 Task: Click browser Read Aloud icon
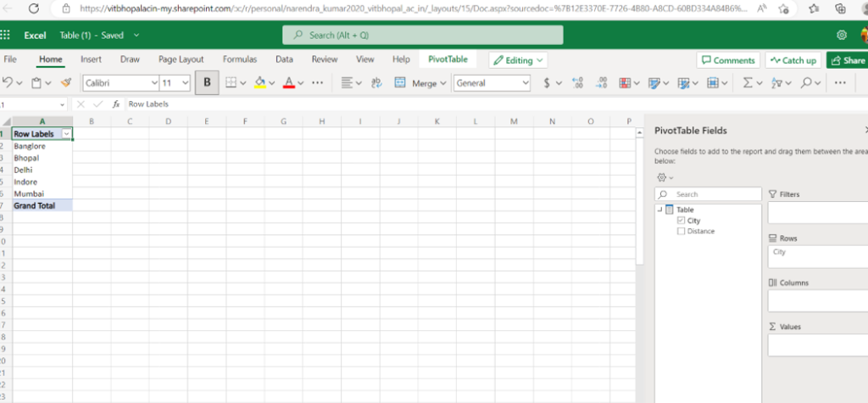[762, 8]
